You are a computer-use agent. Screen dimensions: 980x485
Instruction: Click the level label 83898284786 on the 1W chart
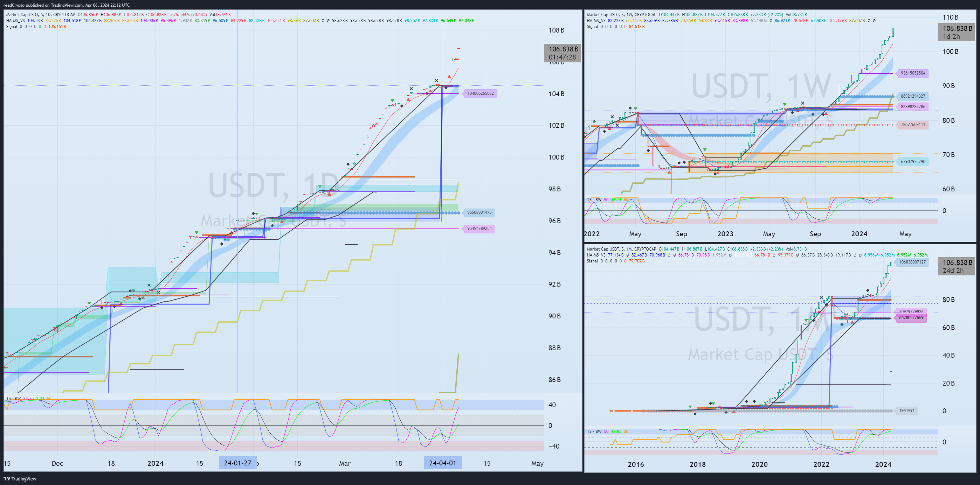tap(912, 107)
